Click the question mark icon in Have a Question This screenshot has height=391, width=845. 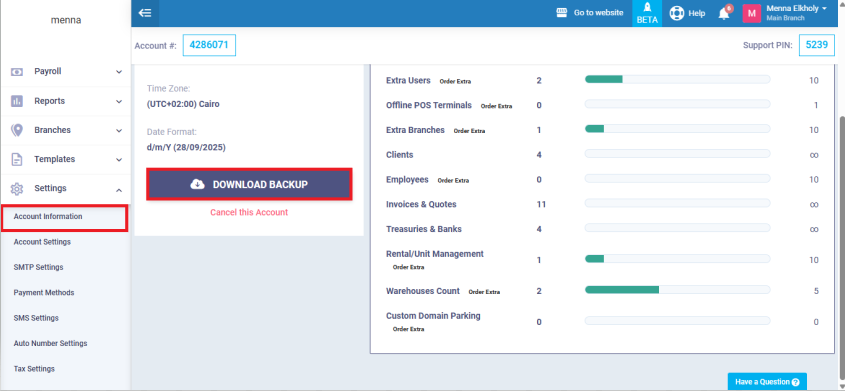795,382
